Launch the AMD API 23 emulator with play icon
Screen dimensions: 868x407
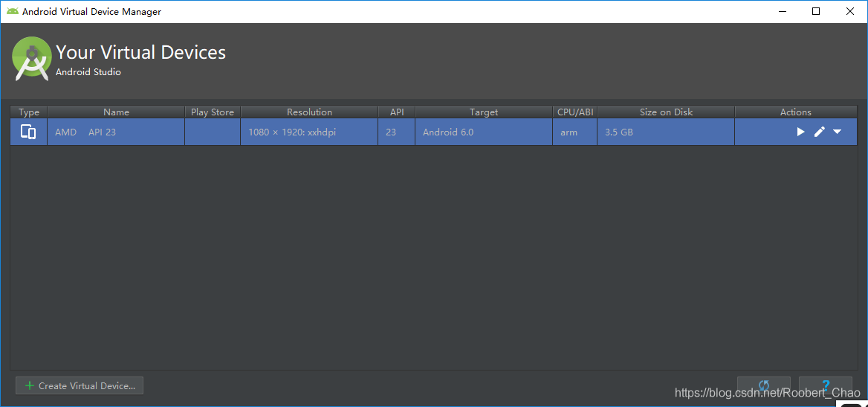pyautogui.click(x=800, y=132)
